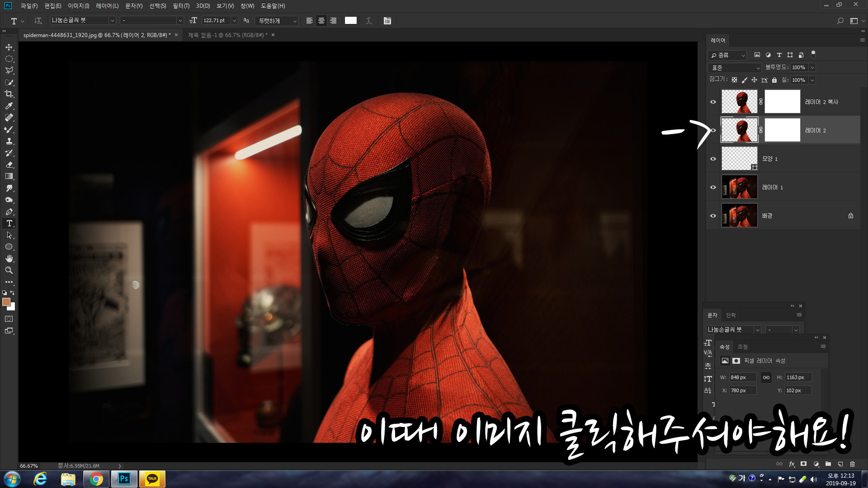Click the center text alignment icon
Screen dimensions: 868x488
[321, 21]
